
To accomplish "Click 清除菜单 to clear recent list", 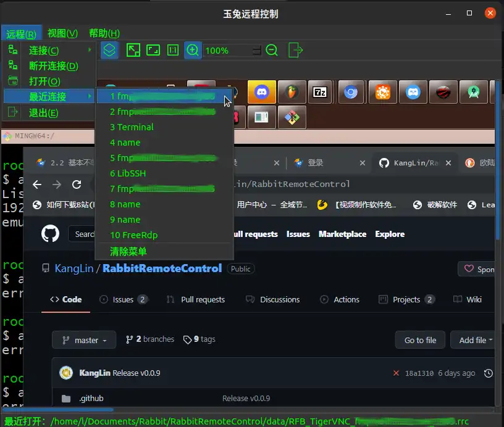I will coord(164,251).
